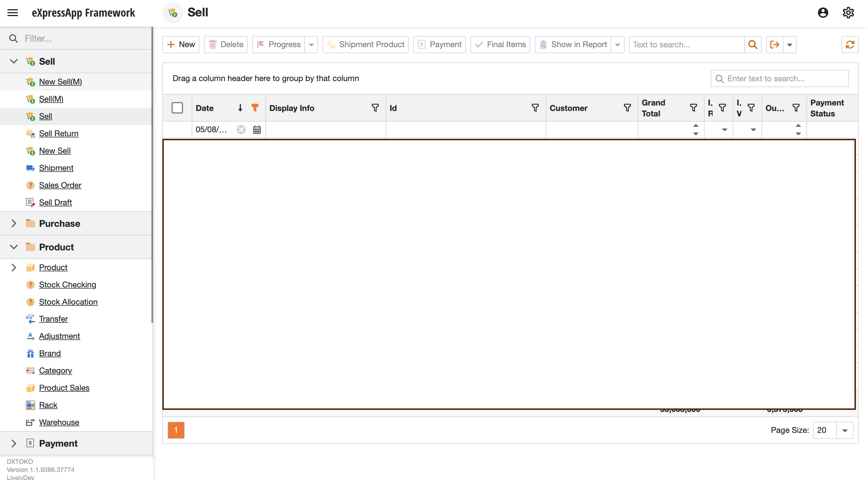Open Sell Return in the sidebar

[59, 133]
